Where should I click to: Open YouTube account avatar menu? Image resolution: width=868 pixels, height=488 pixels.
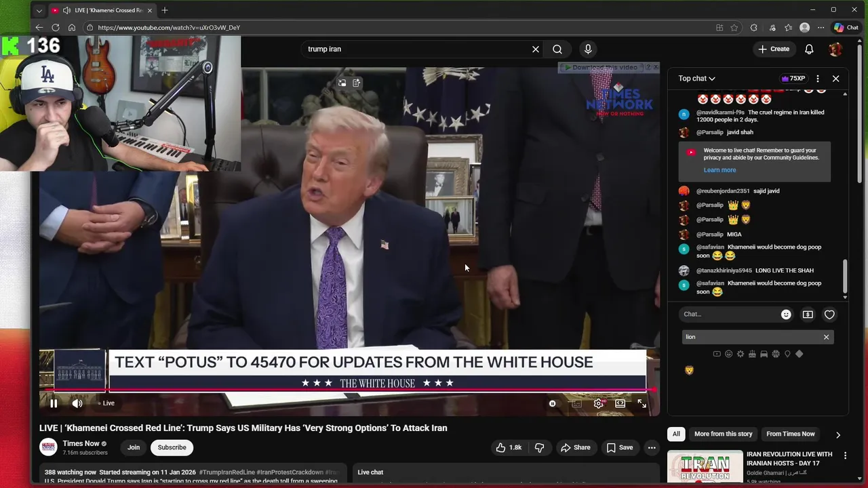pos(836,49)
